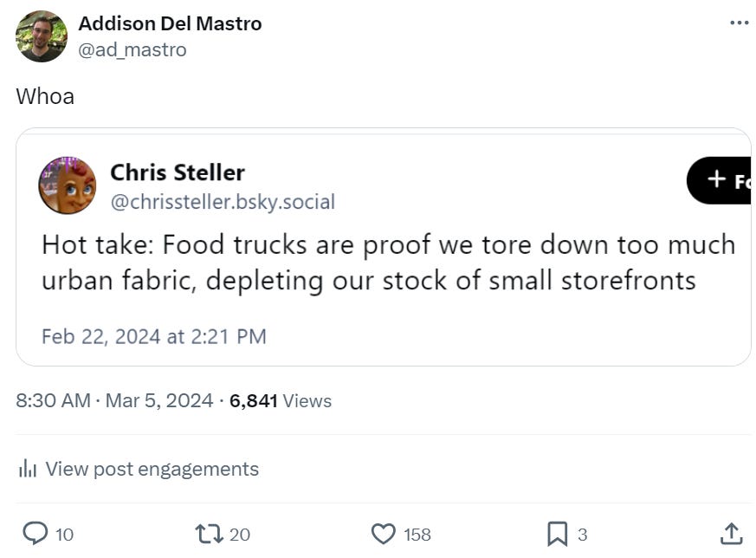The height and width of the screenshot is (558, 756).
Task: Like the post with heart icon
Action: pyautogui.click(x=384, y=534)
